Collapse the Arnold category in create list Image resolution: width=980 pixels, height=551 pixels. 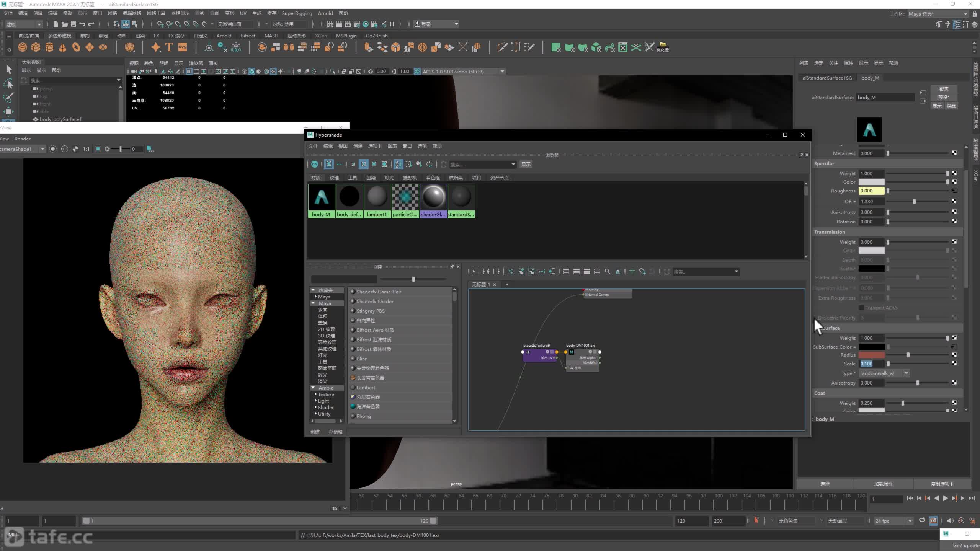[x=313, y=388]
